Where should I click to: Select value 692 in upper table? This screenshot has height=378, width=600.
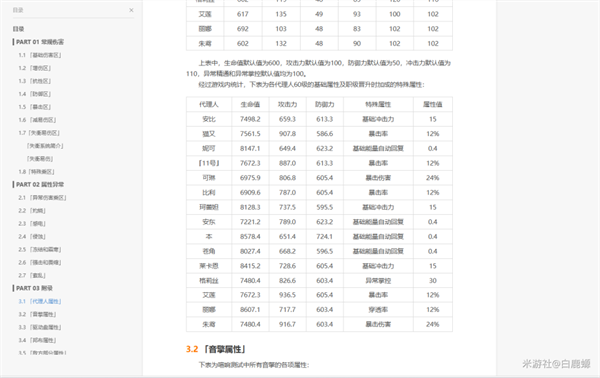click(x=243, y=29)
